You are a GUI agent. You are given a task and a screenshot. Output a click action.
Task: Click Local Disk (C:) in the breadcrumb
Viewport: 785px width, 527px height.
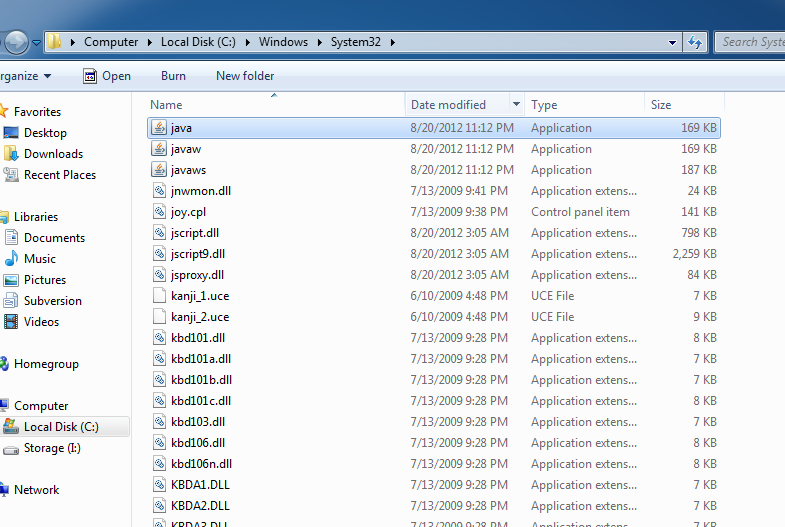tap(198, 42)
